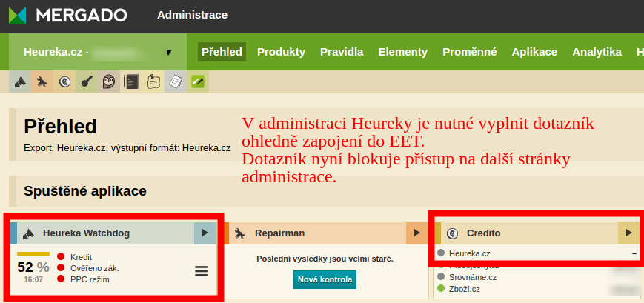Open the dark notebook icon app
This screenshot has width=644, height=303.
131,81
